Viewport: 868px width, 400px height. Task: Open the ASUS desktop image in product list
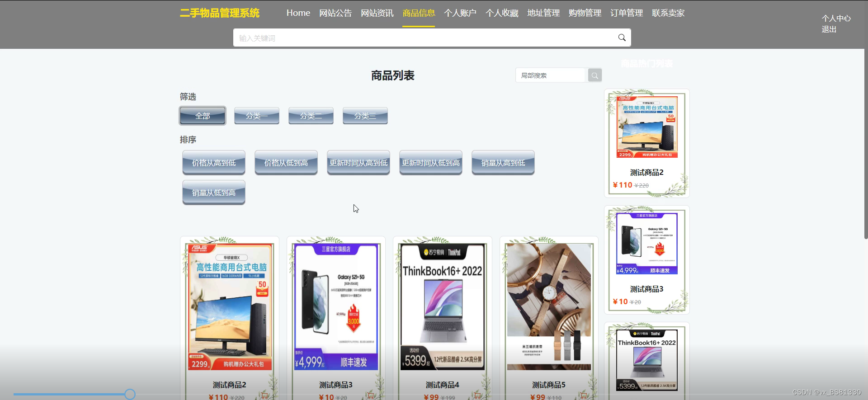(x=230, y=307)
